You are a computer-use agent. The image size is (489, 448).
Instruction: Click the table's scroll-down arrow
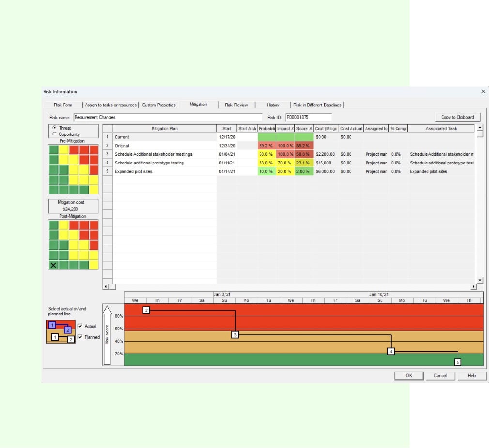pos(480,280)
